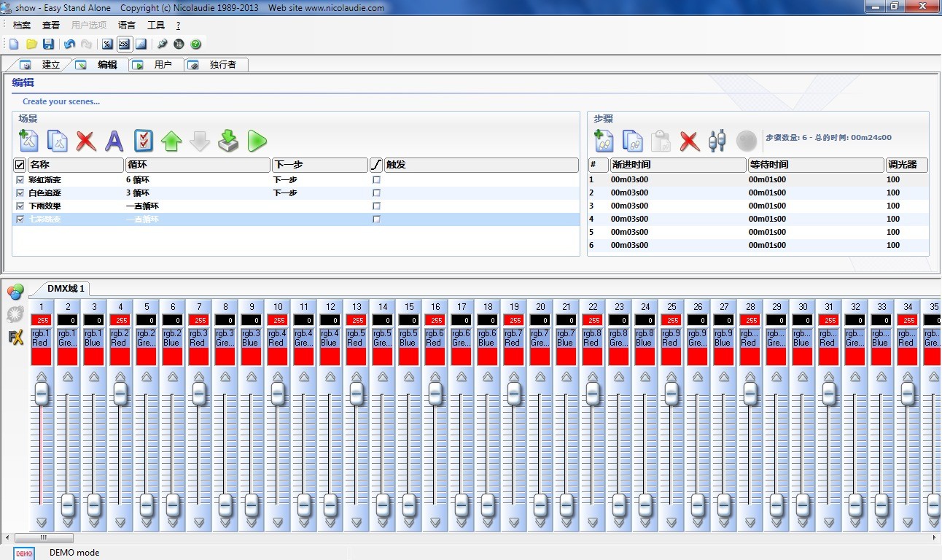942x560 pixels.
Task: Click the save floppy disk icon
Action: pyautogui.click(x=48, y=44)
